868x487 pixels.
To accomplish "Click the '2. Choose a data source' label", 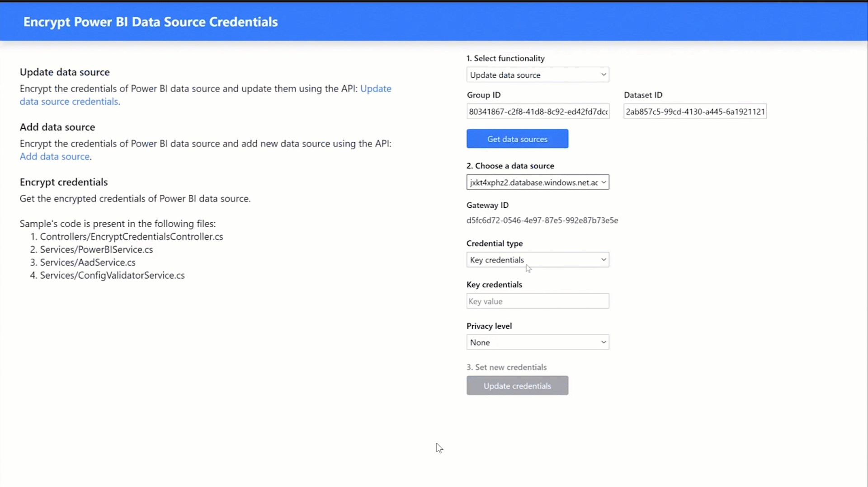I will pyautogui.click(x=510, y=166).
